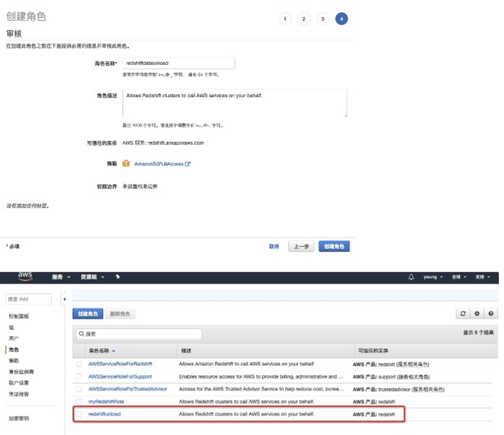Open the pin/favorites star icon in AWS header
Viewport: 504px width, 435px height.
click(x=118, y=277)
